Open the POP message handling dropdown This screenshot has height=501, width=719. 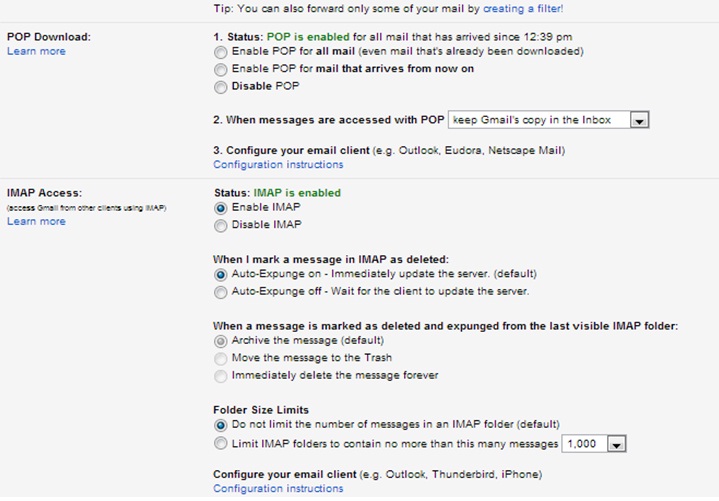coord(549,120)
